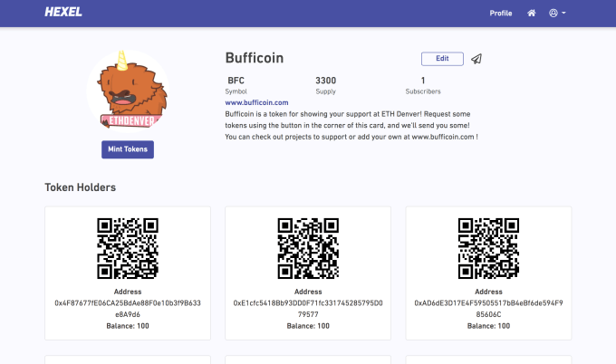Click the QR code for address 0xAD6dE3D17
This screenshot has width=616, height=364.
point(488,249)
